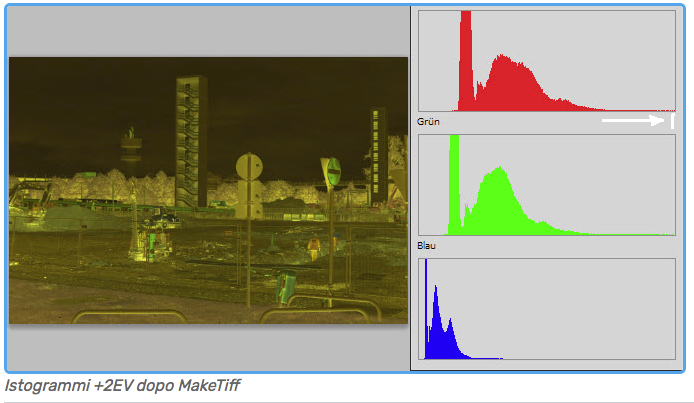Screen dimensions: 694x403
Task: Select the green channel histogram
Action: (x=546, y=185)
